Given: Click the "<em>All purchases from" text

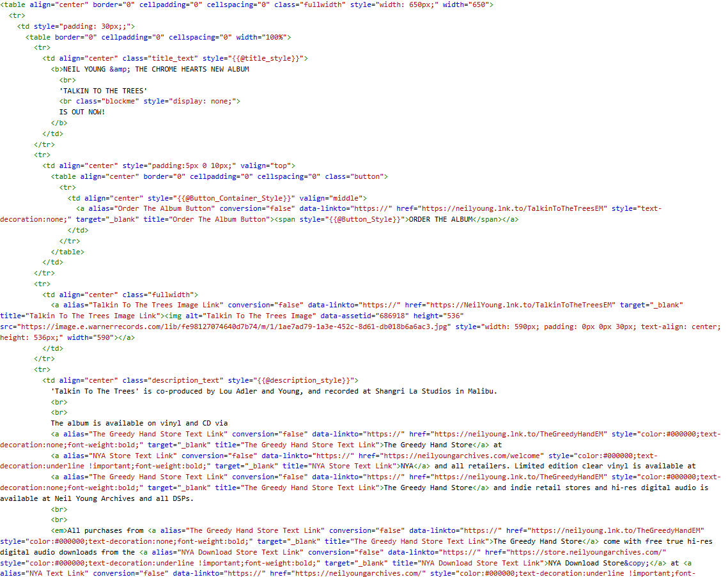Looking at the screenshot, I should [97, 530].
